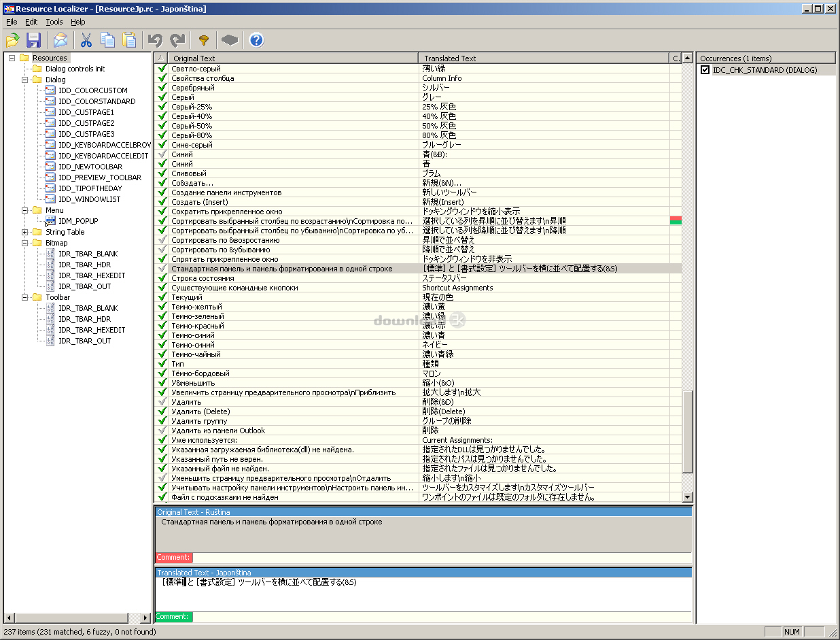The width and height of the screenshot is (840, 640).
Task: Uncheck the IDC_CHK_STANDARD occurrence checkbox
Action: 705,70
